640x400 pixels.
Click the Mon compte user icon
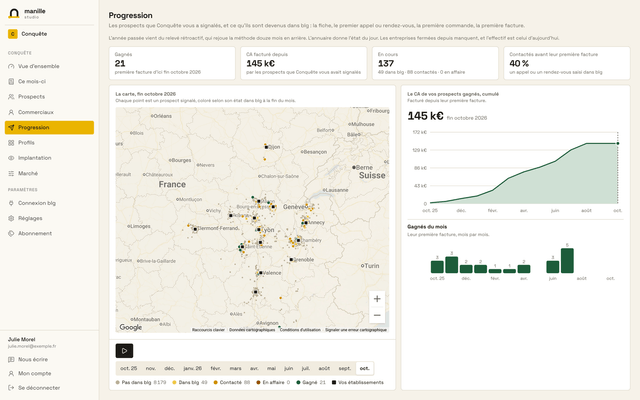(x=11, y=373)
